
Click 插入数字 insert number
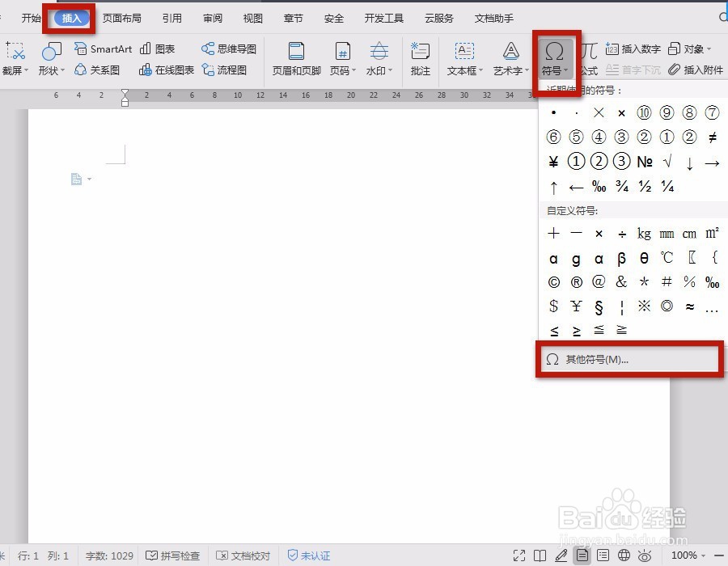coord(633,49)
